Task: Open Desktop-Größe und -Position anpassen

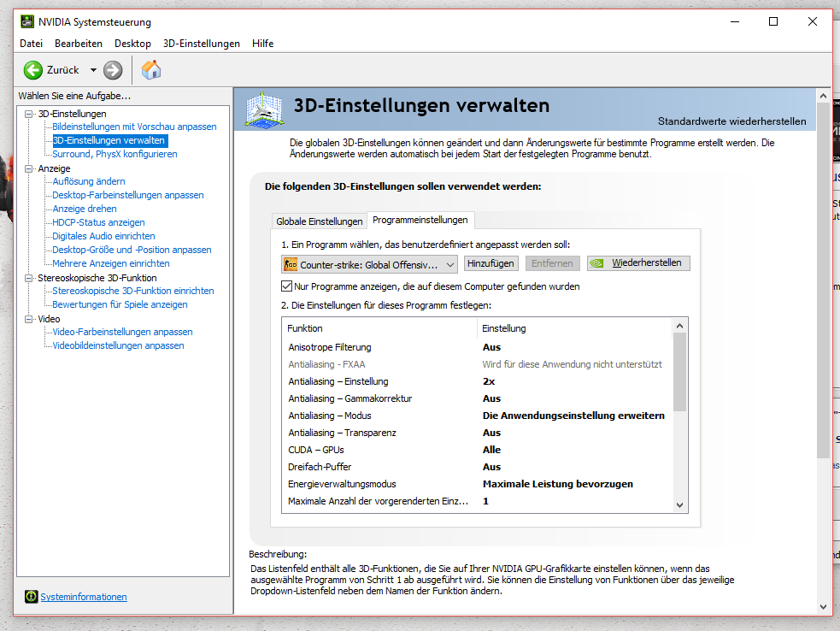Action: [x=132, y=250]
